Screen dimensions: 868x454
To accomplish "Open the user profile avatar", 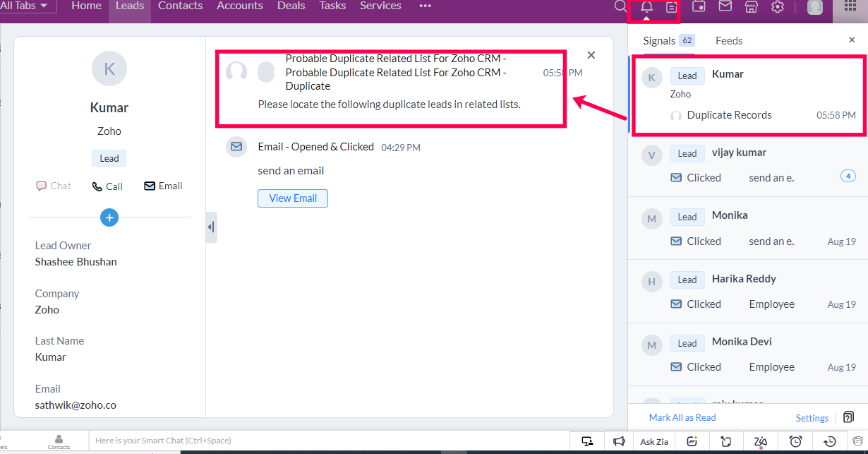I will coord(815,7).
